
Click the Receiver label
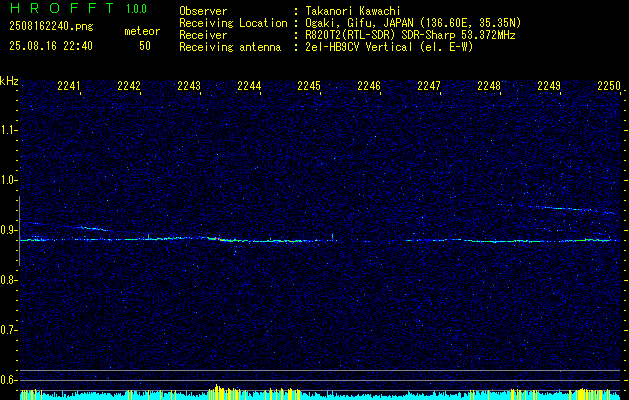(x=203, y=35)
